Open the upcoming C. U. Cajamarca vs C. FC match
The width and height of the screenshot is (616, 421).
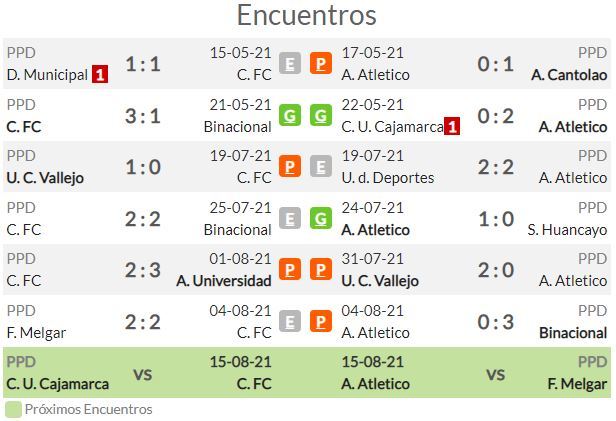[139, 372]
